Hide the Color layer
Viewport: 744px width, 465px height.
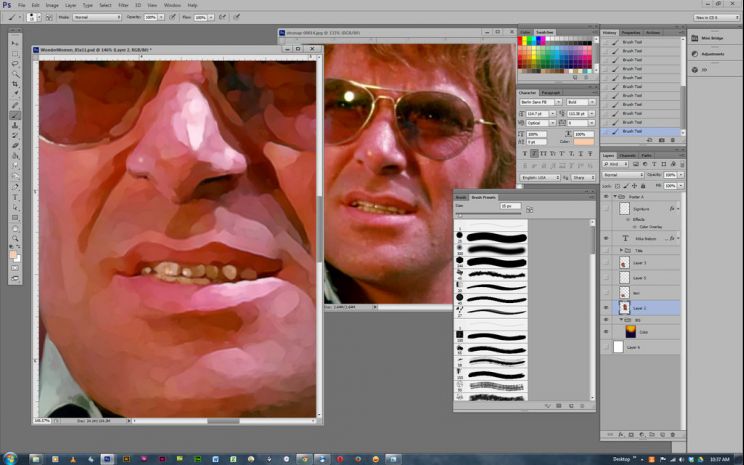point(606,332)
